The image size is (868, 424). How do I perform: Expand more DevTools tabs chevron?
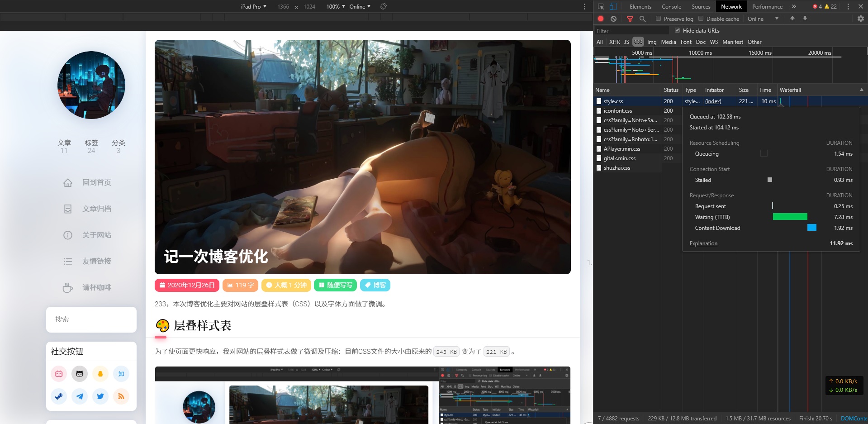[x=794, y=6]
